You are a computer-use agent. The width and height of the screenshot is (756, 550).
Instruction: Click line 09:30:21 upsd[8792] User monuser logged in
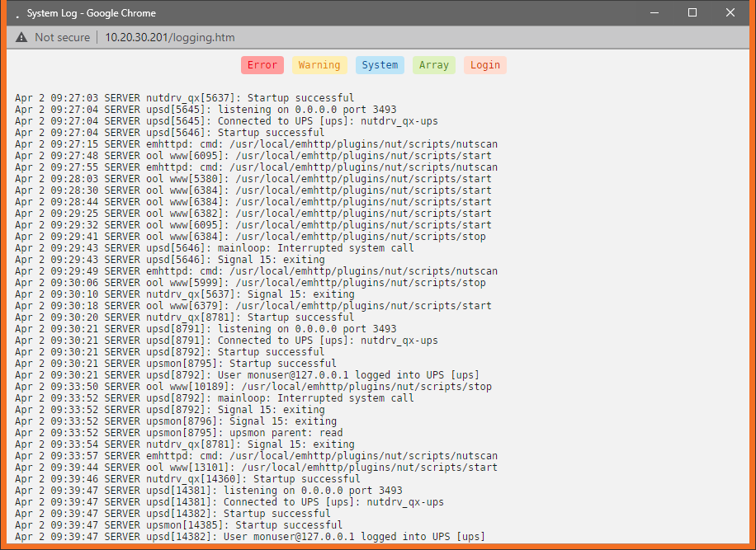click(x=247, y=375)
